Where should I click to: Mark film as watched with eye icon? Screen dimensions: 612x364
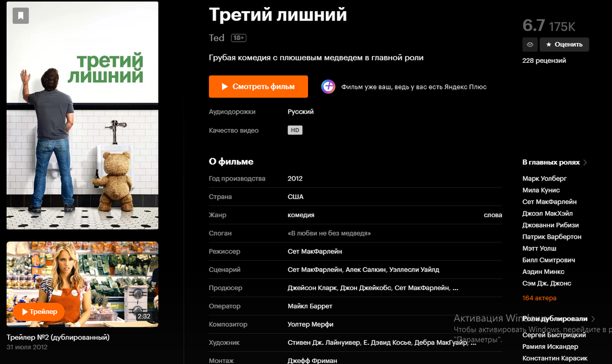point(530,44)
